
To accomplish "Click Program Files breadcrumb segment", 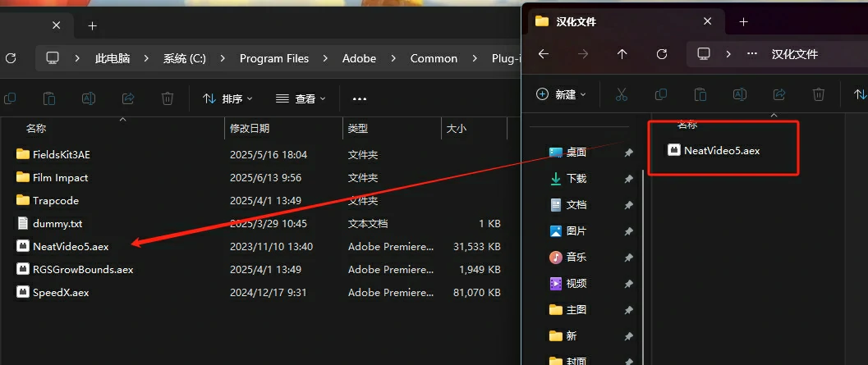I will tap(274, 58).
